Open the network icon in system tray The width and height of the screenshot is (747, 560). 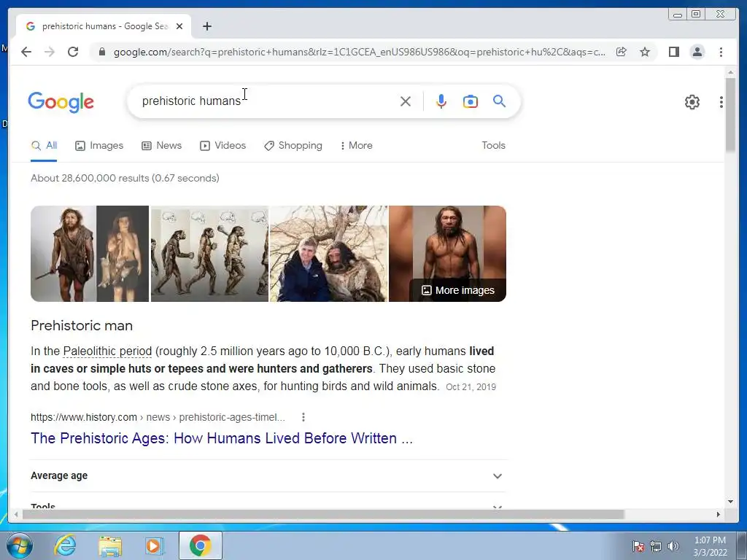point(656,546)
